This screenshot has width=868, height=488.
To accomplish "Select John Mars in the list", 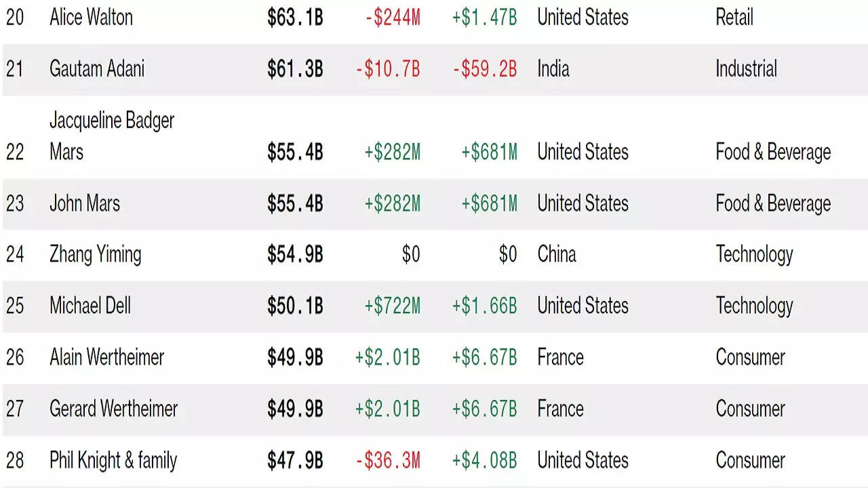I will click(85, 203).
